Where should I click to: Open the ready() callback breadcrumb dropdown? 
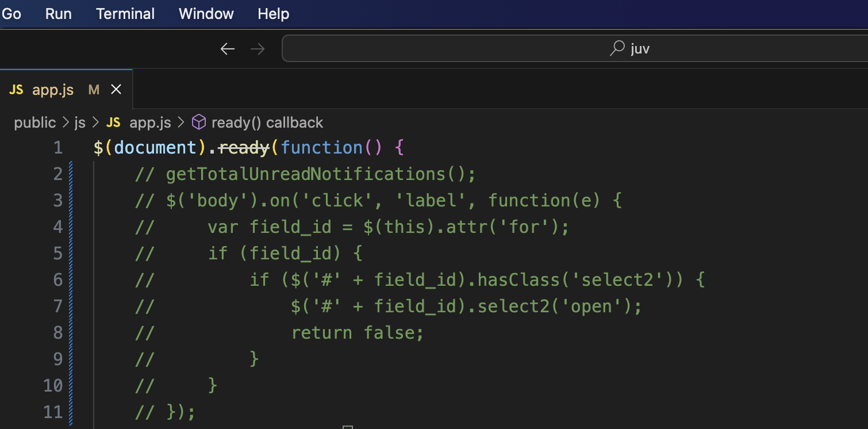[x=267, y=122]
